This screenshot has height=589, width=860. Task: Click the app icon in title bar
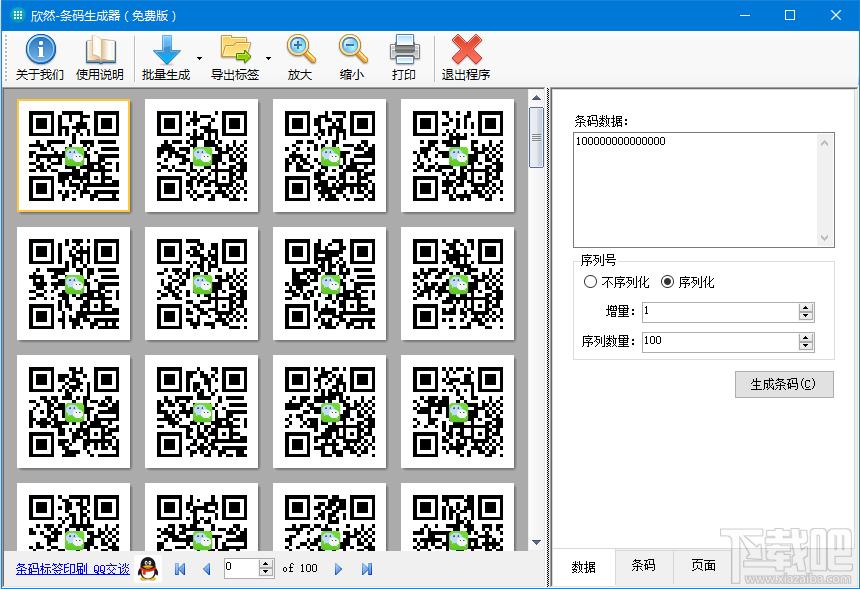pos(18,15)
